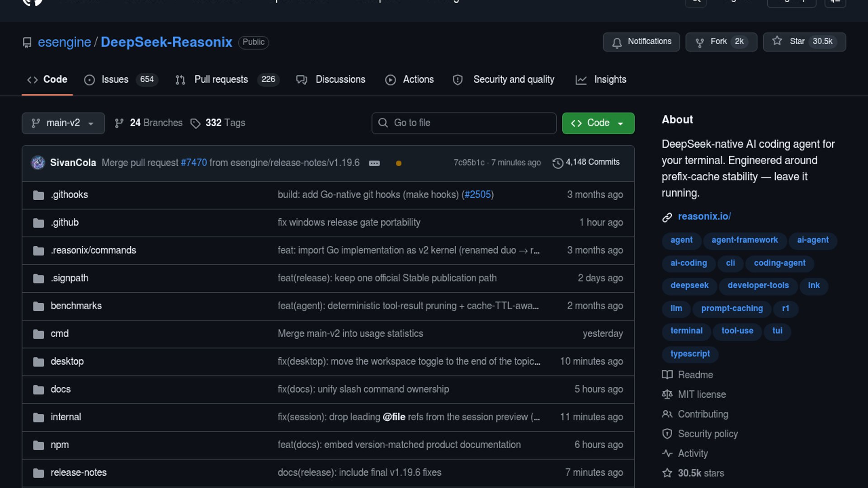868x488 pixels.
Task: Open the Insights tab
Action: (x=600, y=80)
